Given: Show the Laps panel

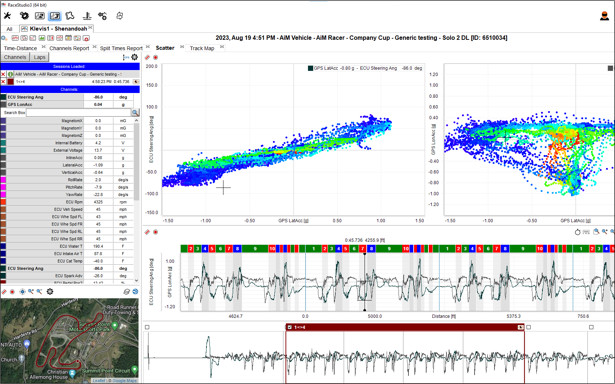Looking at the screenshot, I should coord(39,57).
